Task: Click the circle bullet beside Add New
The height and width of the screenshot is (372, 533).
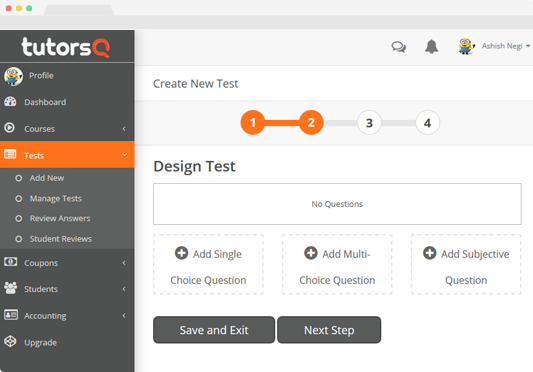Action: coord(19,178)
